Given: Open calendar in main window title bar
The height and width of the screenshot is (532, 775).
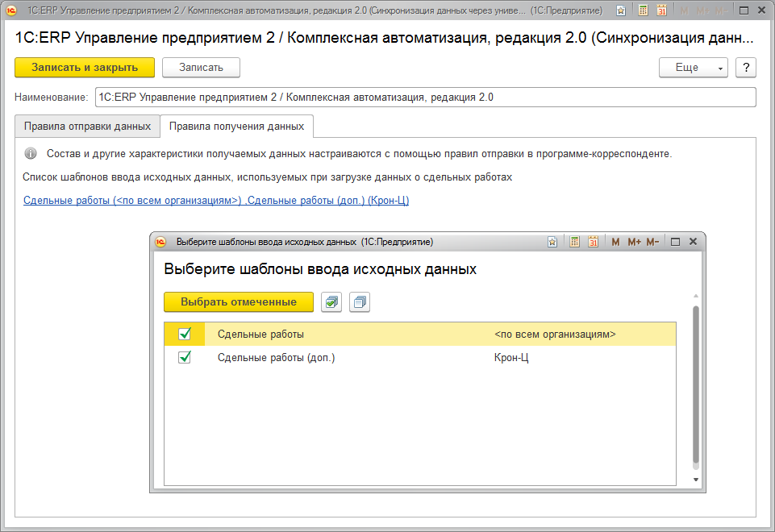Looking at the screenshot, I should [x=661, y=10].
